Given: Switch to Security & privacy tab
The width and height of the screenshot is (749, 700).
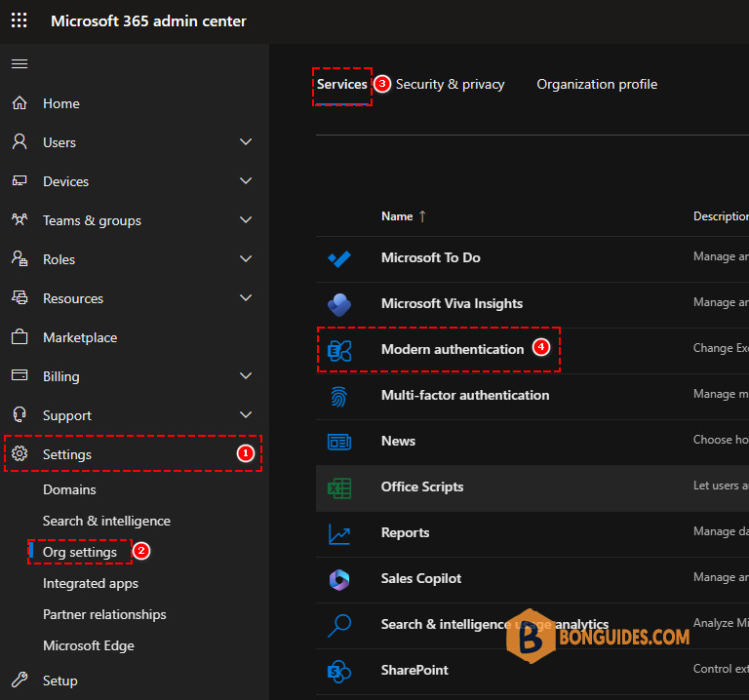Looking at the screenshot, I should click(x=450, y=84).
